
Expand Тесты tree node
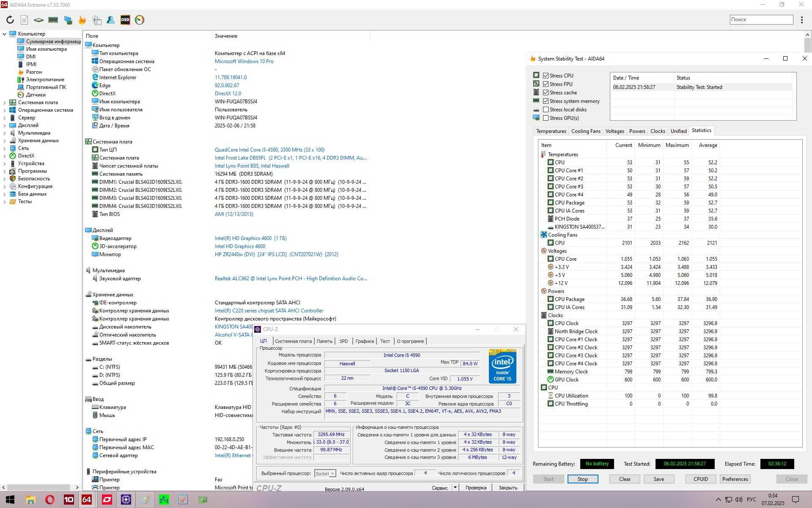[x=5, y=202]
